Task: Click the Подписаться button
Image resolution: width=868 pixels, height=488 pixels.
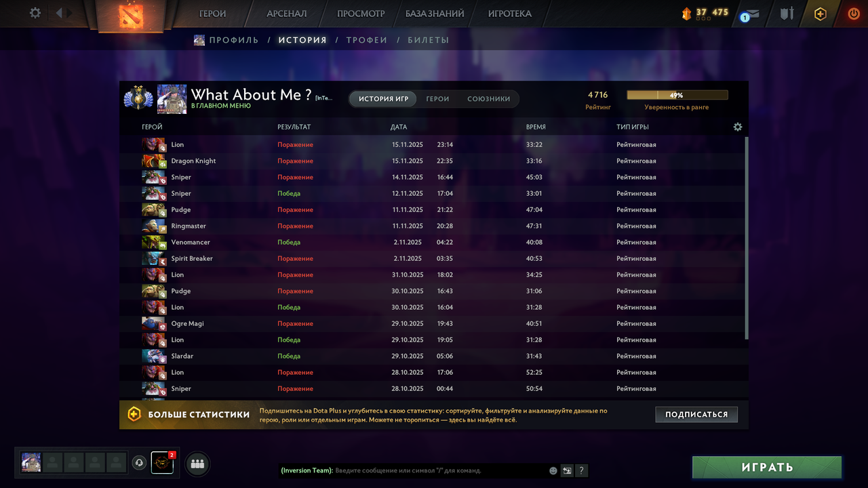Action: coord(696,414)
